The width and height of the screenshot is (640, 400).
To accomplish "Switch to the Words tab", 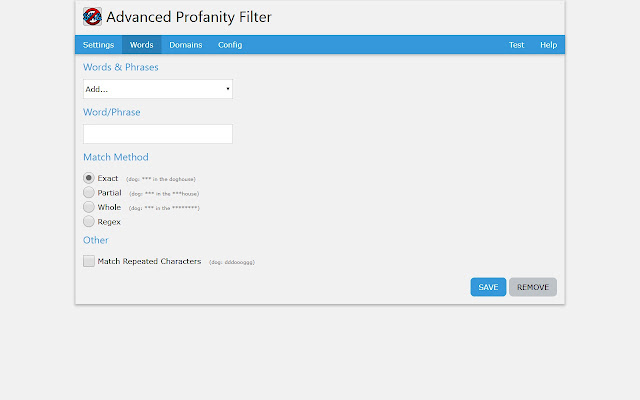I will pyautogui.click(x=141, y=45).
